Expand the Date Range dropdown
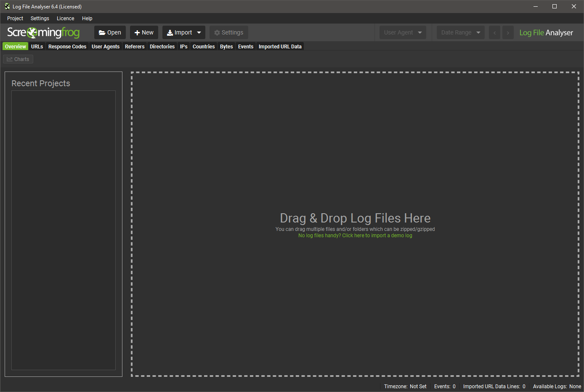 click(x=460, y=32)
